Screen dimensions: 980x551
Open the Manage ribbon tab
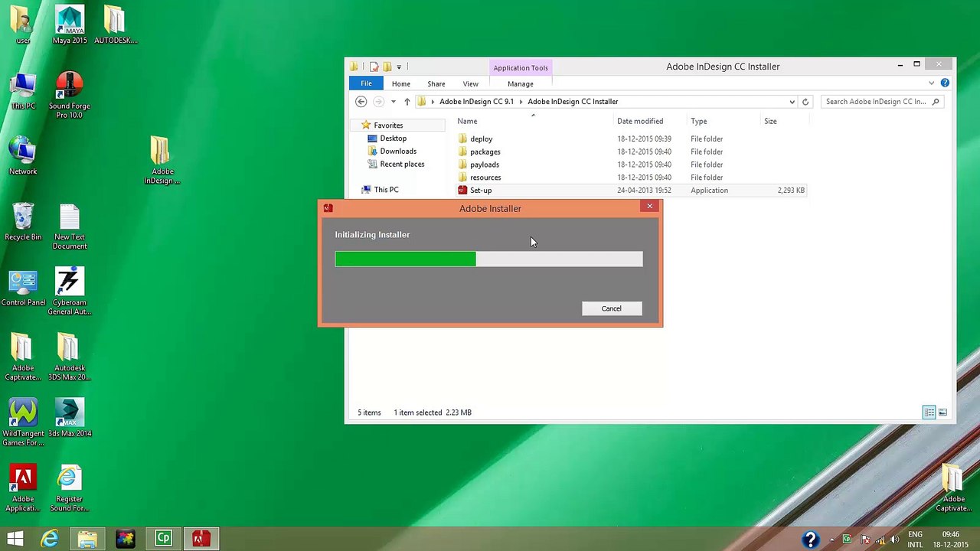point(521,83)
